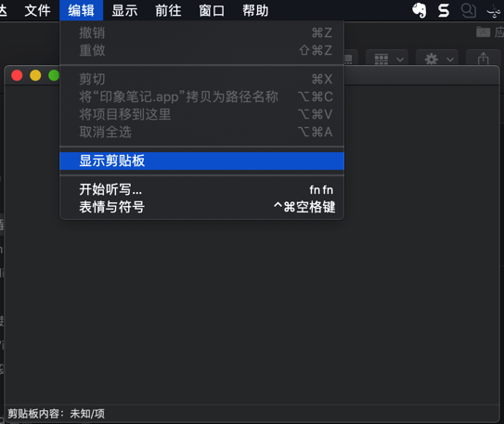Click the greyed 撤销 menu item

[x=201, y=32]
